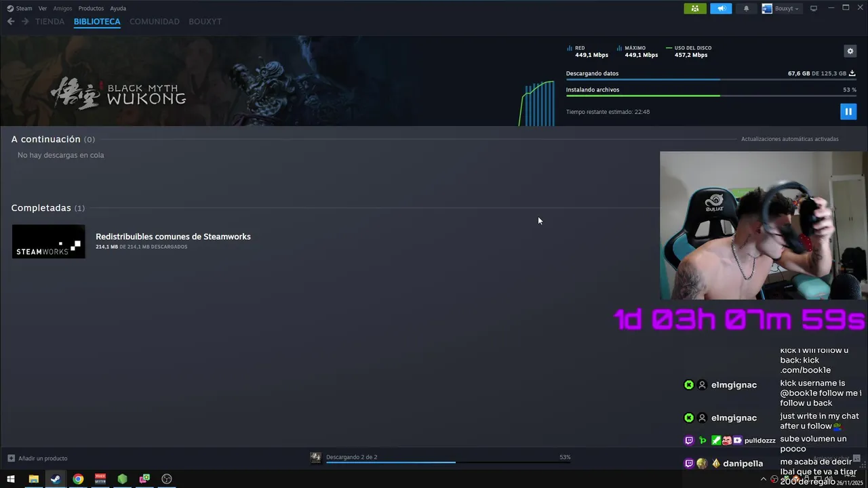Image resolution: width=868 pixels, height=488 pixels.
Task: Open notifications bell icon
Action: click(747, 8)
